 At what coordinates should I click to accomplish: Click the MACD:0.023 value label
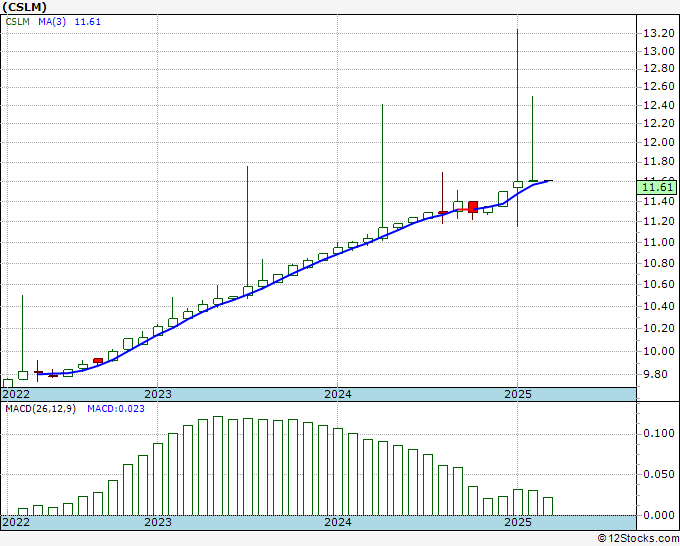[116, 409]
